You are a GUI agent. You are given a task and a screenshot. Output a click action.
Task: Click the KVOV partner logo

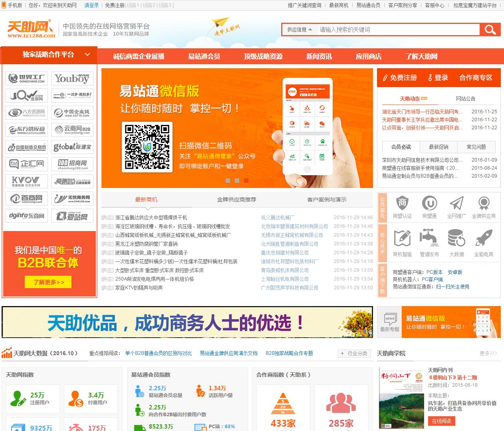pos(27,181)
